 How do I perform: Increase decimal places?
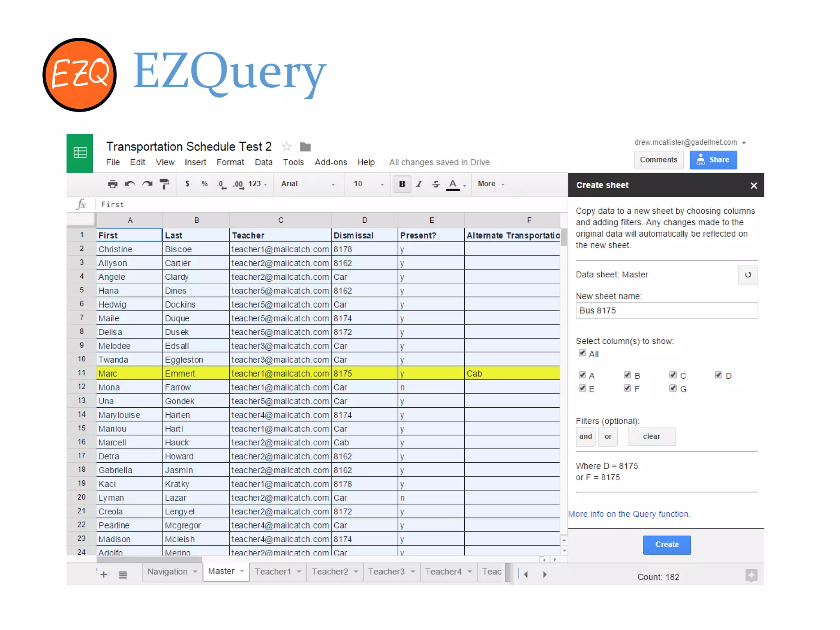[238, 184]
